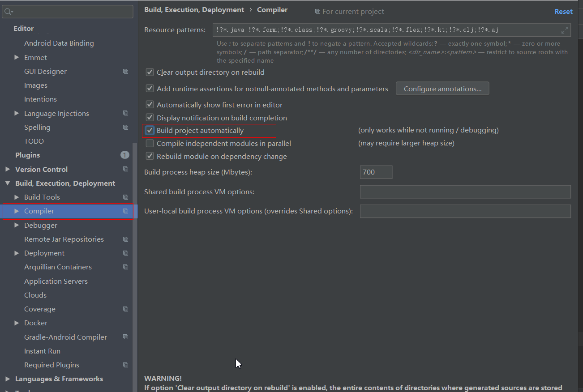Click project-level icon beside GUI Designer
The height and width of the screenshot is (392, 583).
pos(126,72)
